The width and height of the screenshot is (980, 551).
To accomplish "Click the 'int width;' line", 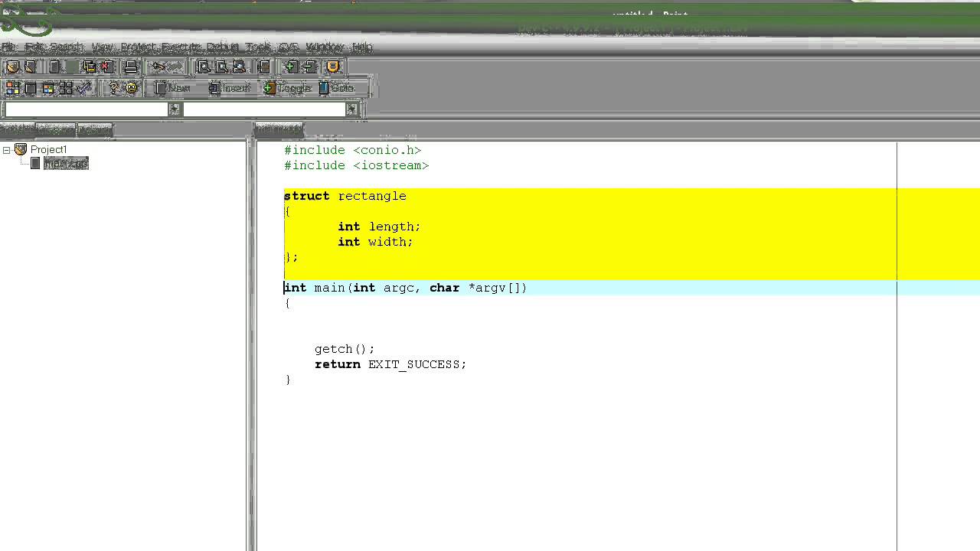I will click(x=375, y=242).
